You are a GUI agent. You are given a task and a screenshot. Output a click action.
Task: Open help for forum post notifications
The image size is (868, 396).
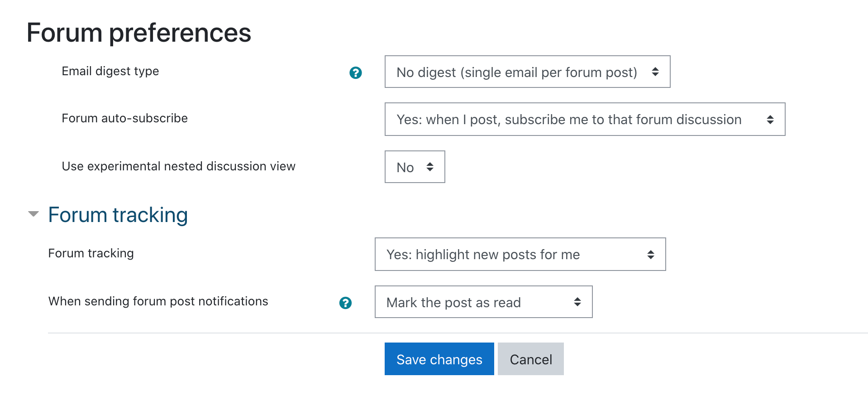point(345,303)
